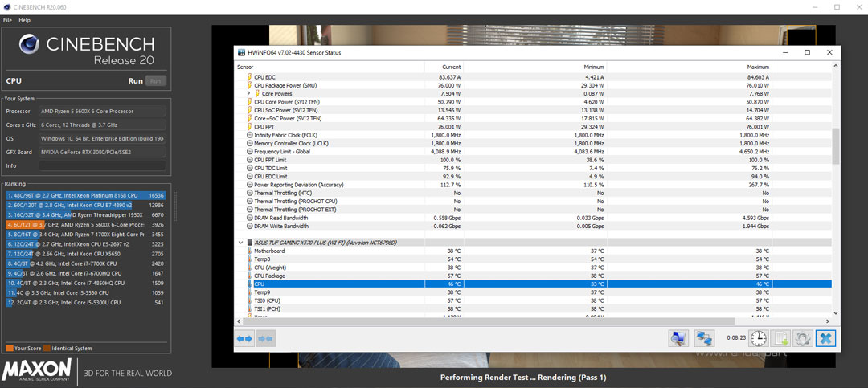Screen dimensions: 868x388
Task: Click the scroll-right arrow in HWiNFO
Action: (828, 321)
